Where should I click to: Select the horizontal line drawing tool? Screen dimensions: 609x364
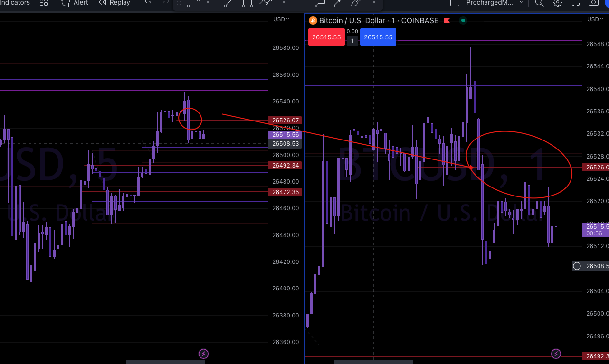point(284,3)
